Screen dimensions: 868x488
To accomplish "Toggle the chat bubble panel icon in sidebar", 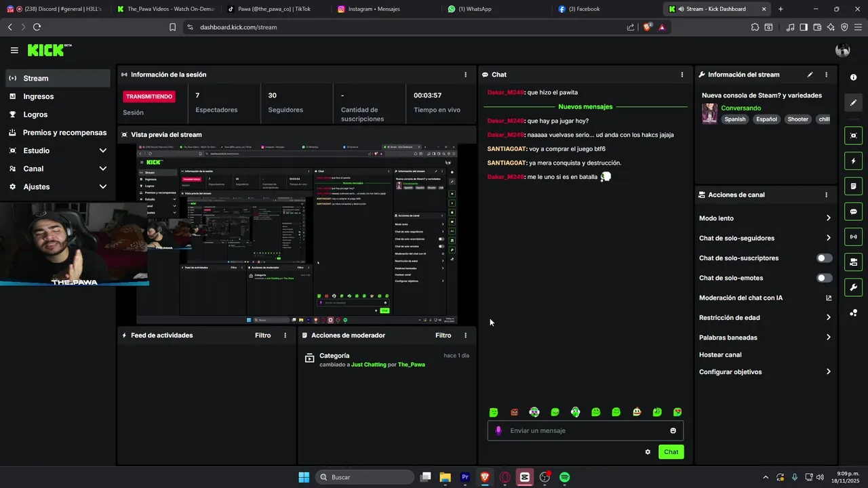I will pos(853,211).
